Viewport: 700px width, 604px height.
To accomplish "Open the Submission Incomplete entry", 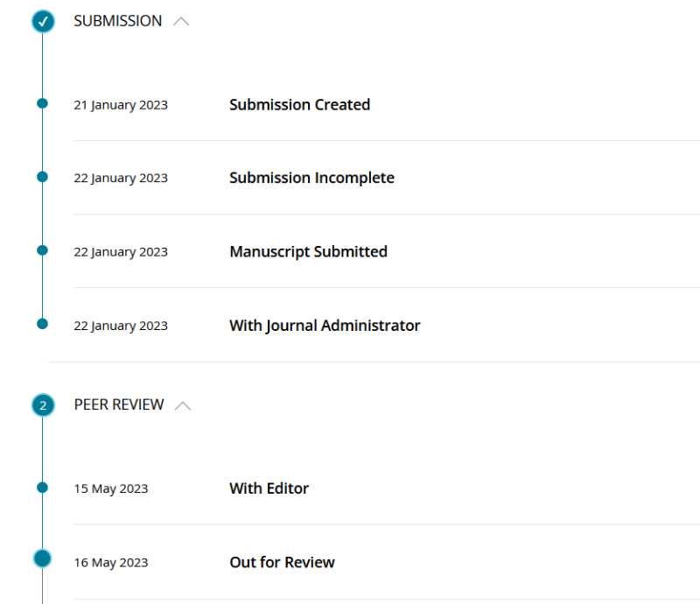I will coord(311,178).
